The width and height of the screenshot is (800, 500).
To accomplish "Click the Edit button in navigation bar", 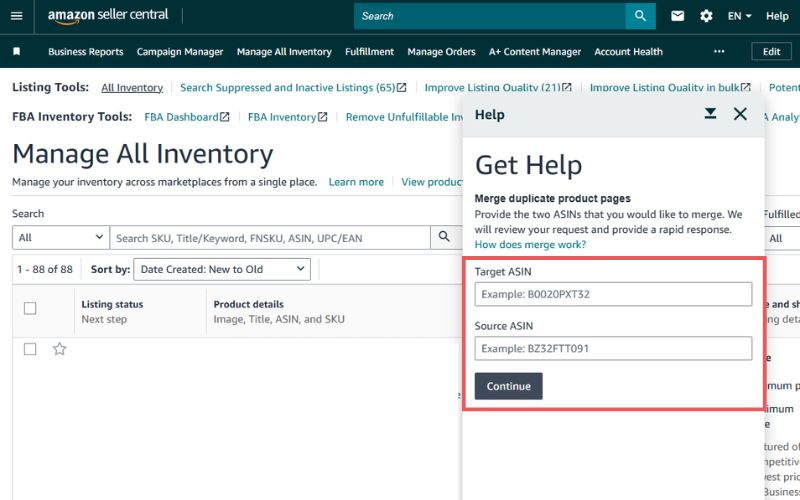I will [x=771, y=52].
